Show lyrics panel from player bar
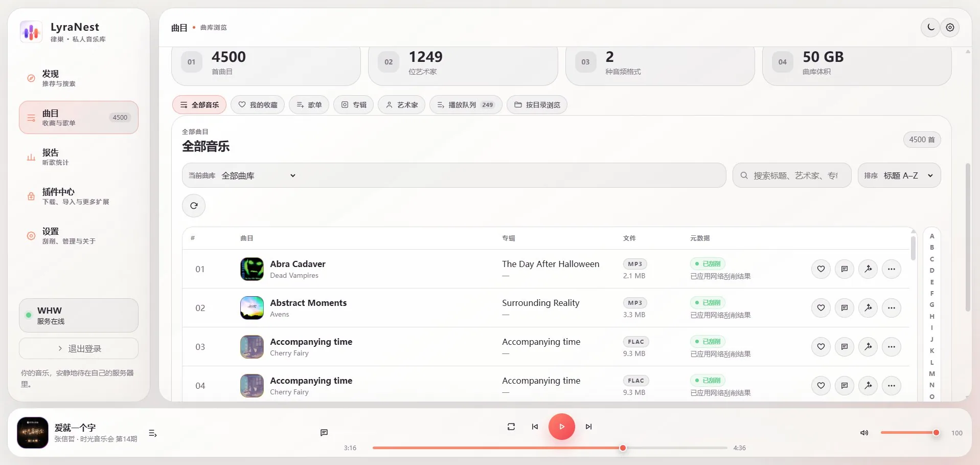The width and height of the screenshot is (980, 465). click(x=324, y=433)
